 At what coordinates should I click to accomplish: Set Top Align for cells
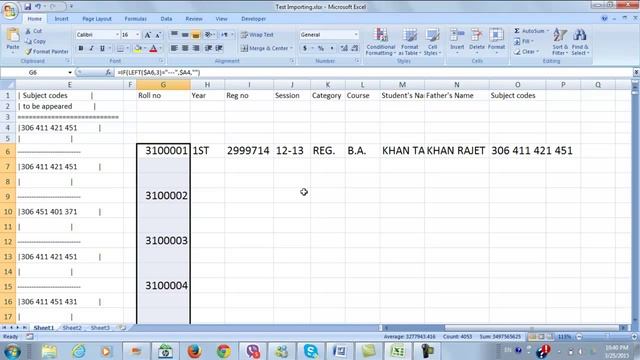[174, 35]
